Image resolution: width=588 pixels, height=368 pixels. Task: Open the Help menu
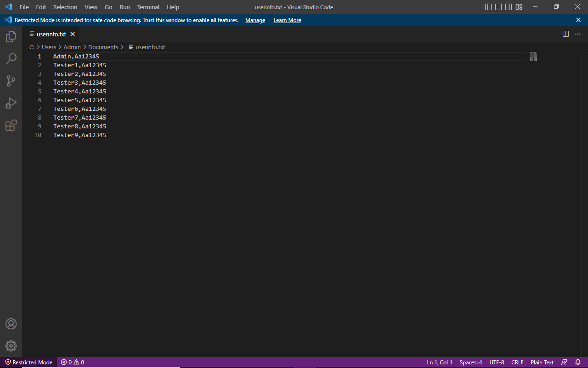pos(173,7)
